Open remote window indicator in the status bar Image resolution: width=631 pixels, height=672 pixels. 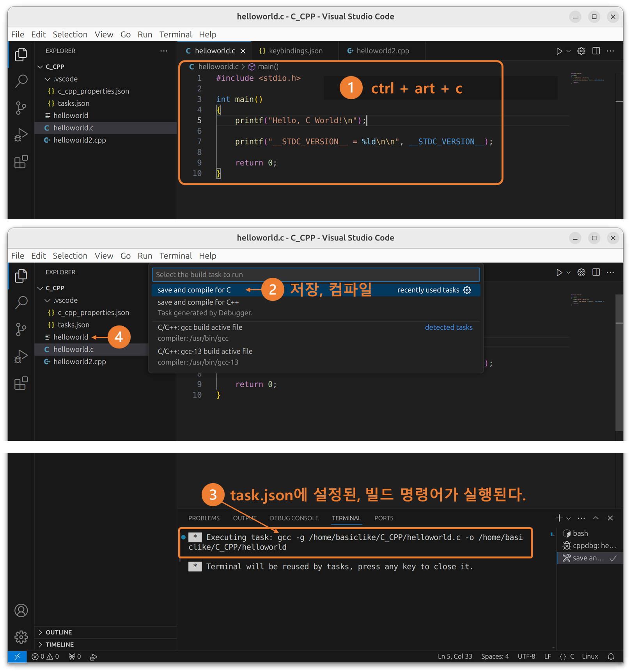(x=17, y=656)
